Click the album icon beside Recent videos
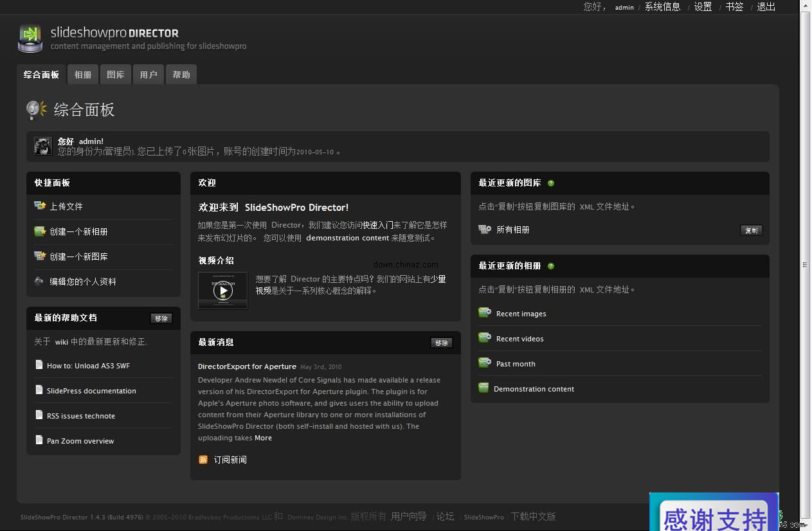This screenshot has width=812, height=531. coord(485,338)
